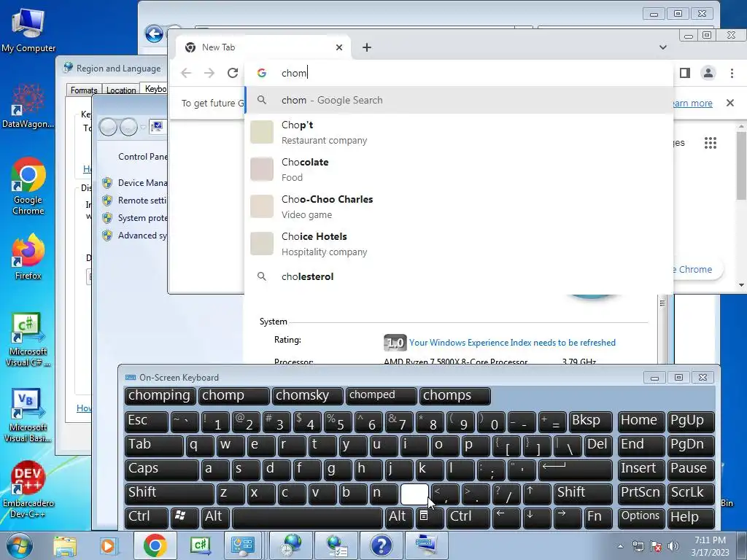Image resolution: width=747 pixels, height=560 pixels.
Task: Choose the Chop't restaurant suggestion
Action: [459, 133]
